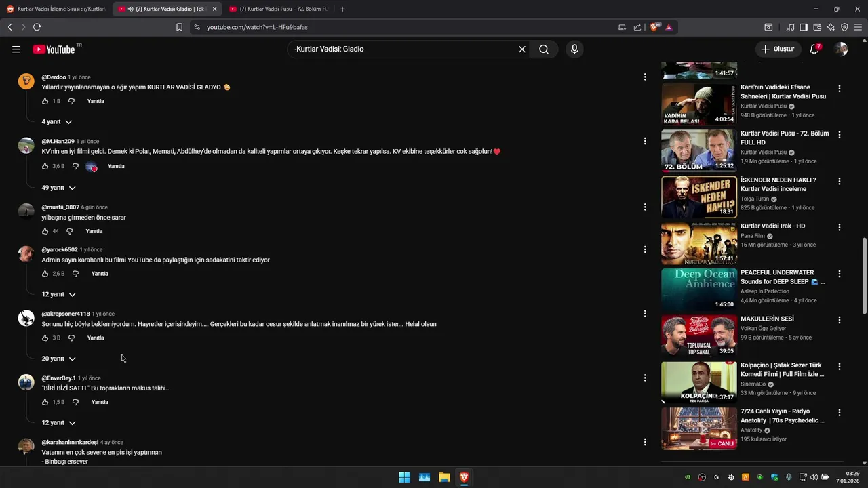Expand 20 yanıt replies
868x488 pixels.
59,359
